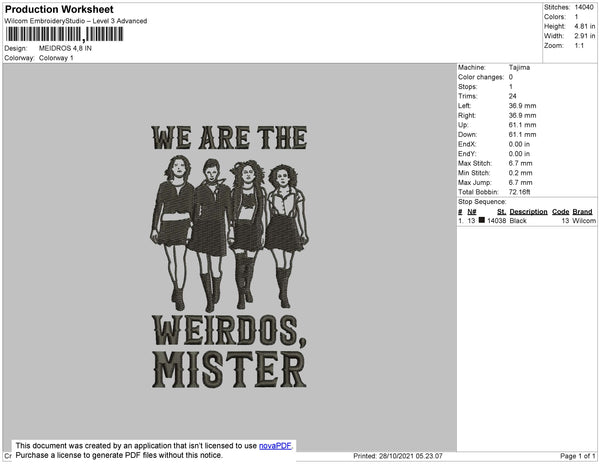Click the printed date 28/10/2021 05.23.07
The height and width of the screenshot is (464, 600).
[x=411, y=456]
